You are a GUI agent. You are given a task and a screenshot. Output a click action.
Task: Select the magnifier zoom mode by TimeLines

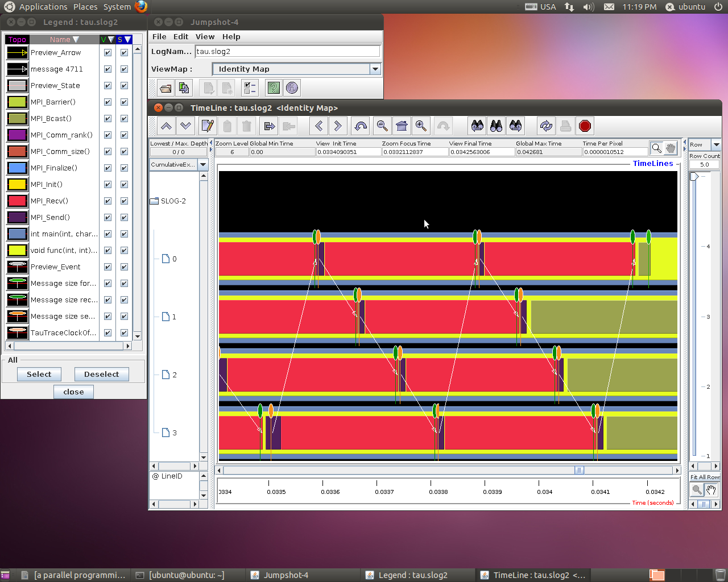[x=656, y=148]
